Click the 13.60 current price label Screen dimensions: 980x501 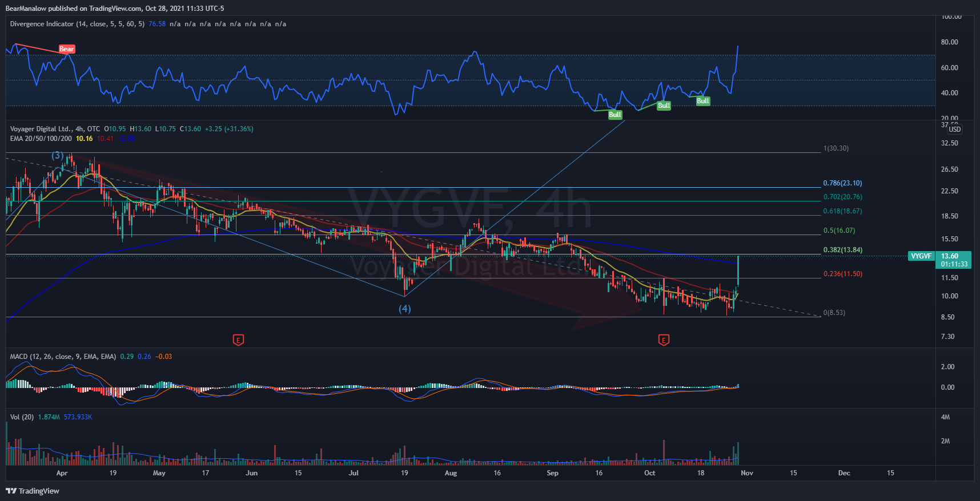coord(950,256)
